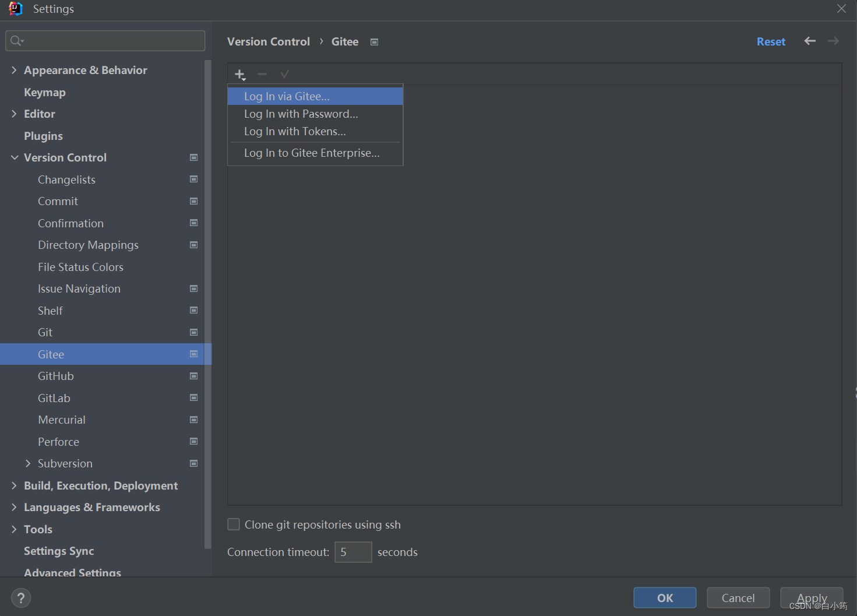This screenshot has height=616, width=857.
Task: Click the Connection timeout value field
Action: pos(353,552)
